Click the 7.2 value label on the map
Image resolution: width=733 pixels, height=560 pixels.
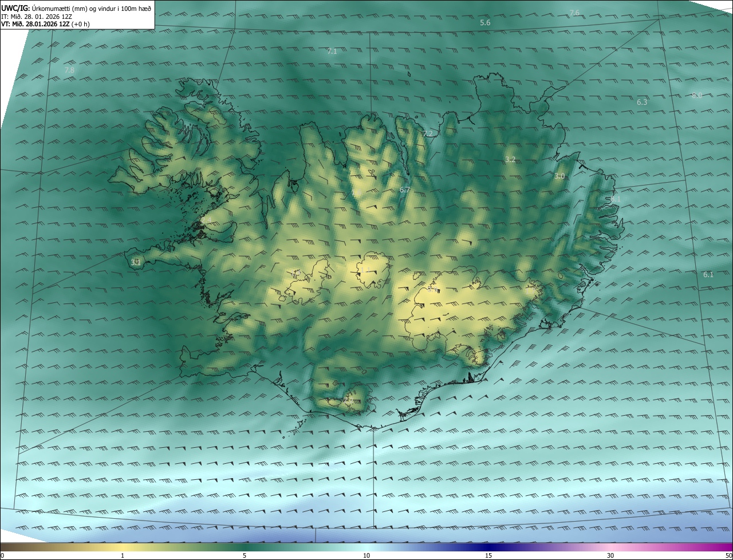tap(428, 133)
